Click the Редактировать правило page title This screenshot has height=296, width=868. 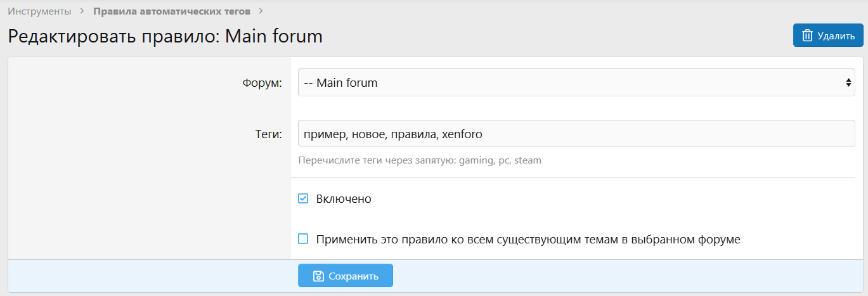[165, 36]
